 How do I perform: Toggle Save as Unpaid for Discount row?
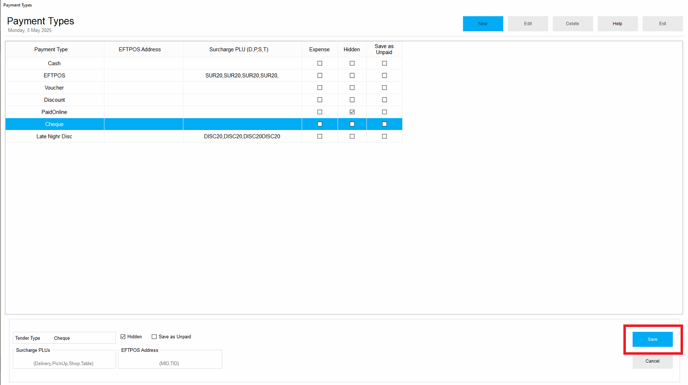(384, 100)
